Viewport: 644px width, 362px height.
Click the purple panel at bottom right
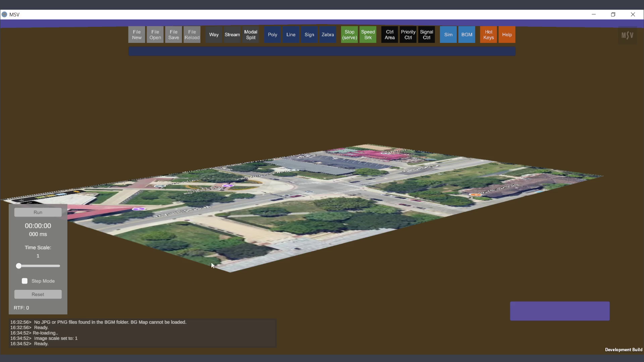(x=560, y=311)
